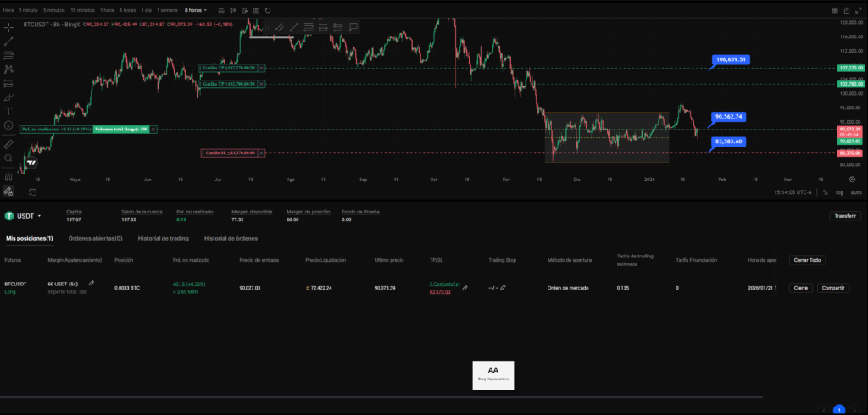The height and width of the screenshot is (415, 868).
Task: Toggle log scale on the chart
Action: point(839,192)
